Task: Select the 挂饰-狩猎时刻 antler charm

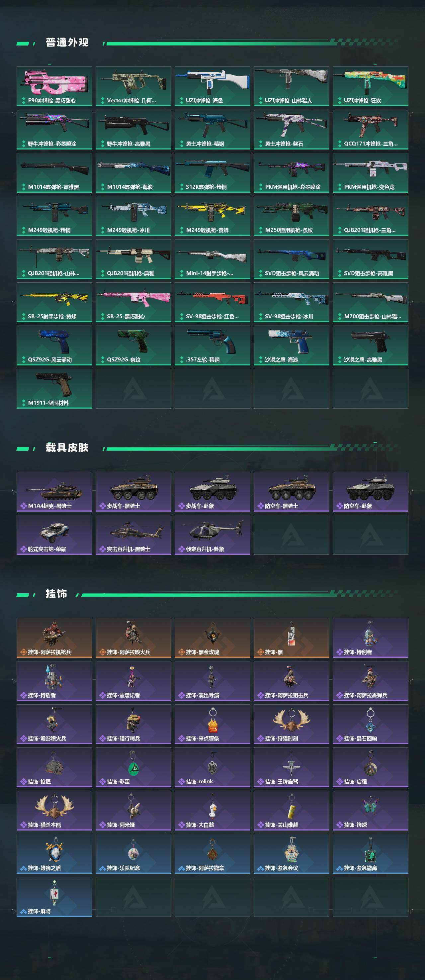Action: coord(292,724)
